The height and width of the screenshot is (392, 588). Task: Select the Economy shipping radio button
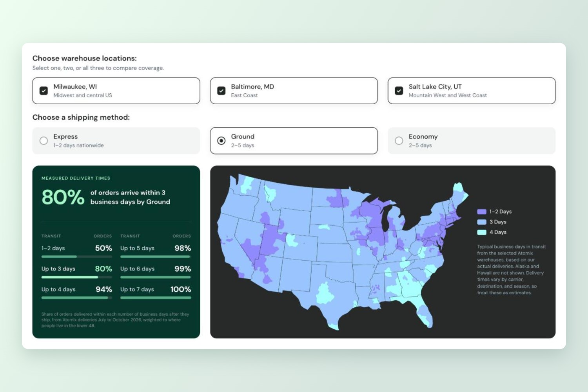[399, 140]
